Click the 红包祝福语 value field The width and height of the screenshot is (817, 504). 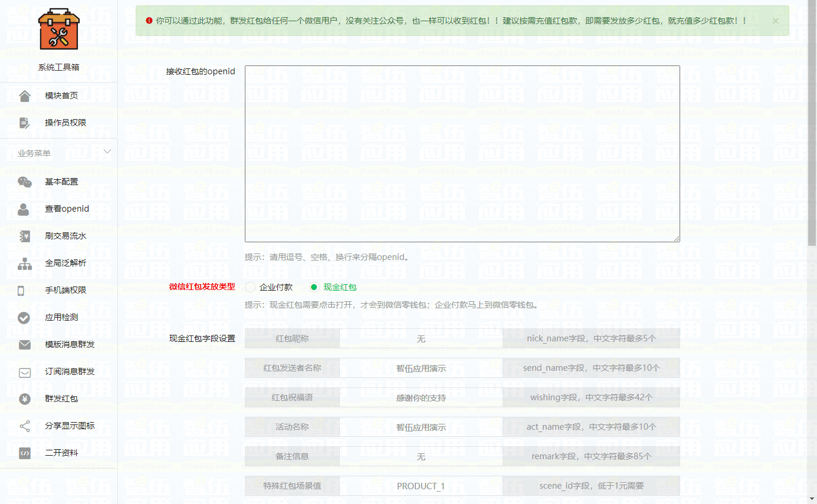pyautogui.click(x=421, y=397)
